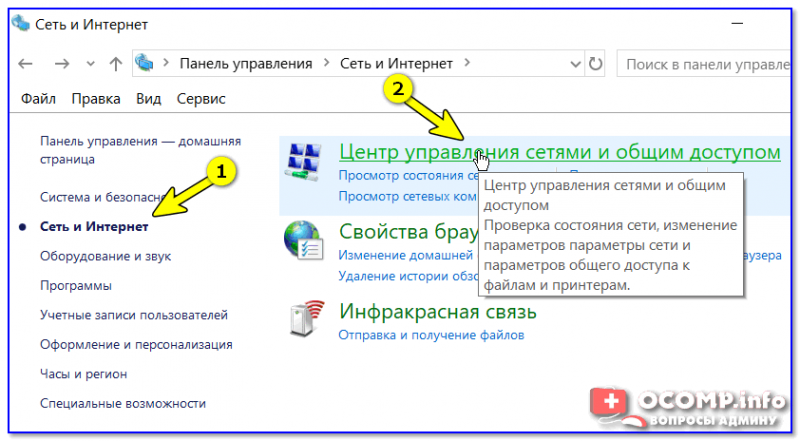
Task: Minimize the Сеть и Интернет window
Action: [737, 23]
